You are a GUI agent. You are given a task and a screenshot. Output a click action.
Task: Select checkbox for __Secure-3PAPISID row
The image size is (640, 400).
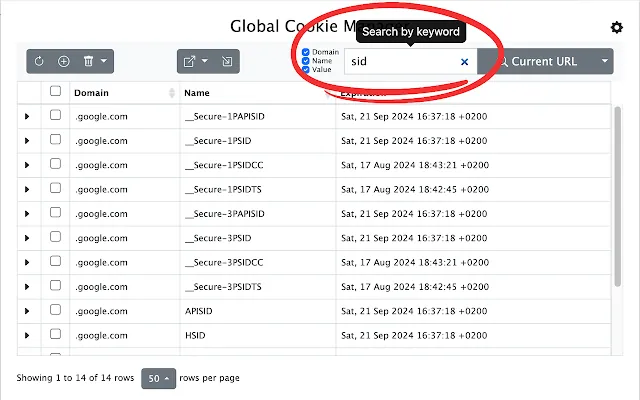click(x=55, y=212)
